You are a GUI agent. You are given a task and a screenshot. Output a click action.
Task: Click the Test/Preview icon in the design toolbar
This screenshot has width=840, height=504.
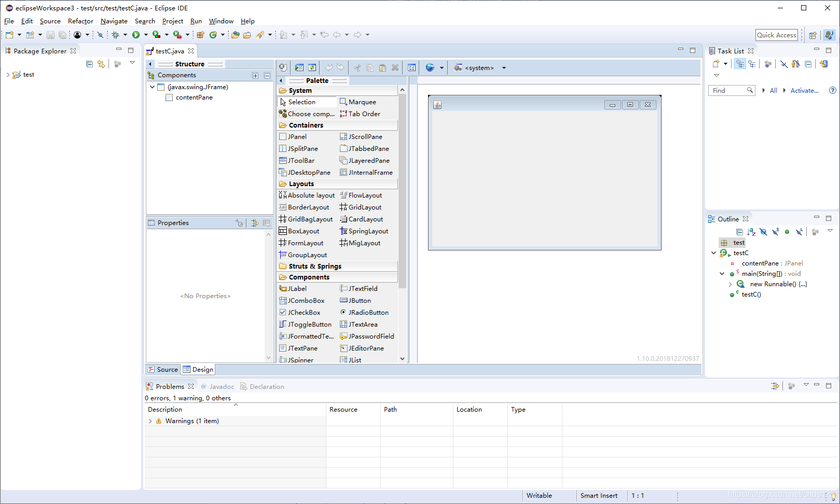point(299,67)
